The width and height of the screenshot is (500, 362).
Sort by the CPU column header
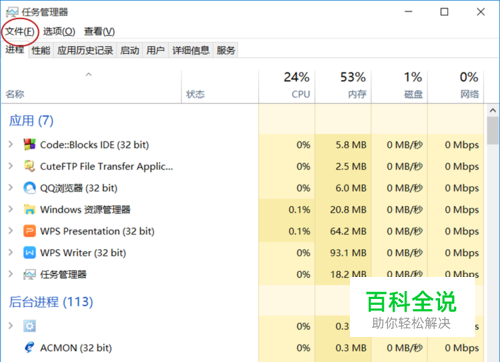point(287,87)
